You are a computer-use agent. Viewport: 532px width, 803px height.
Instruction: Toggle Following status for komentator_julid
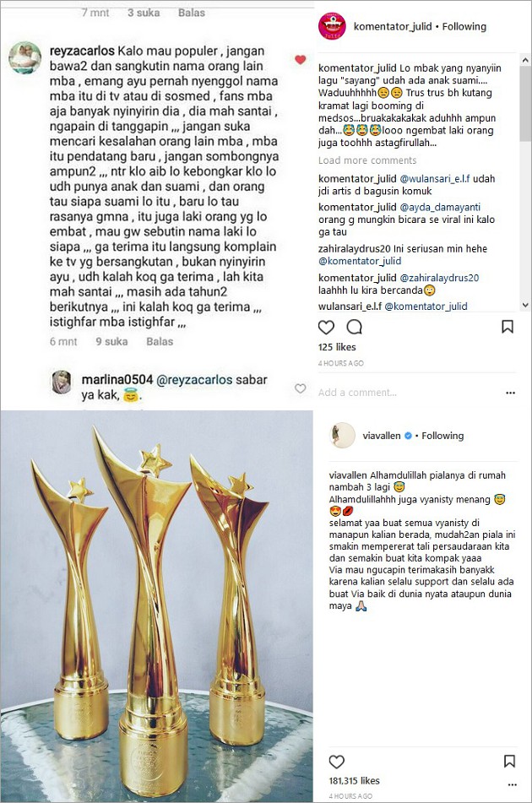click(x=464, y=27)
